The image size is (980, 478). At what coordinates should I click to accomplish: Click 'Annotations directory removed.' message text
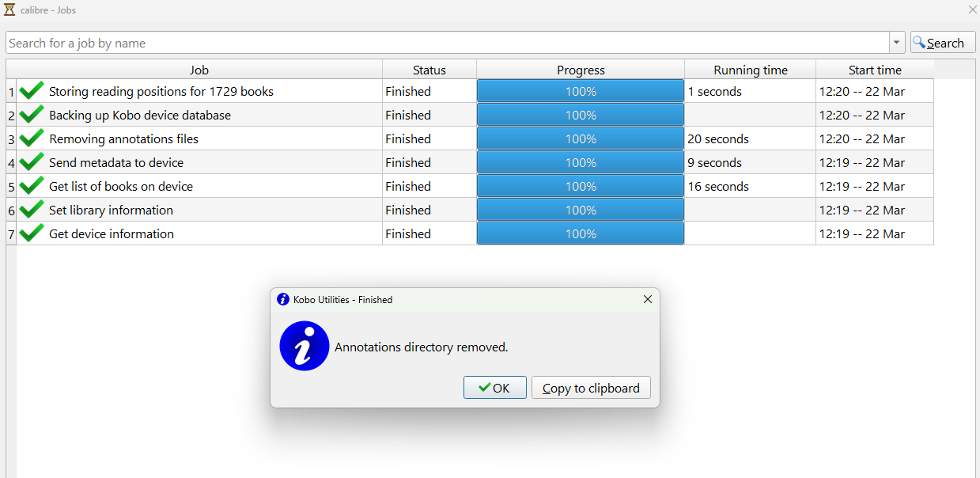pyautogui.click(x=422, y=347)
